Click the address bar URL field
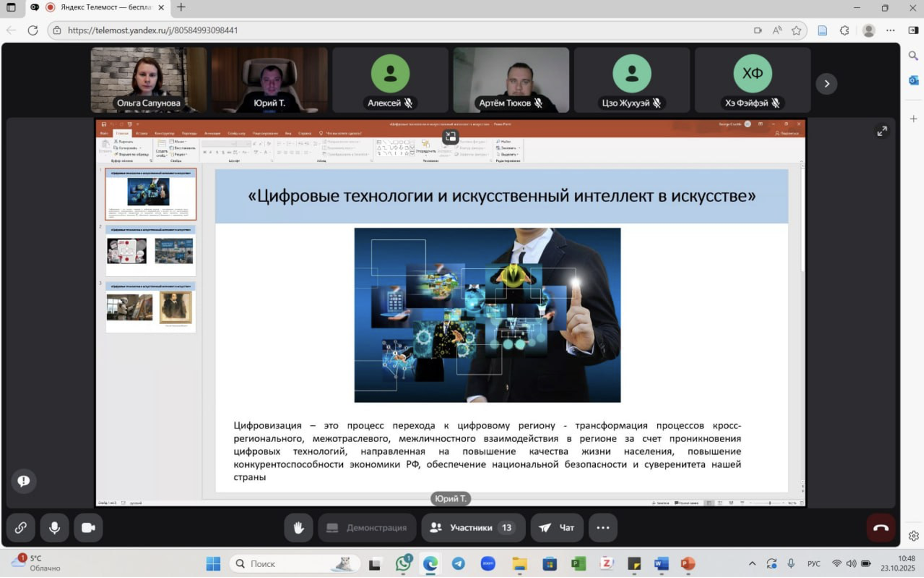Screen dimensions: 924x578 pyautogui.click(x=376, y=31)
